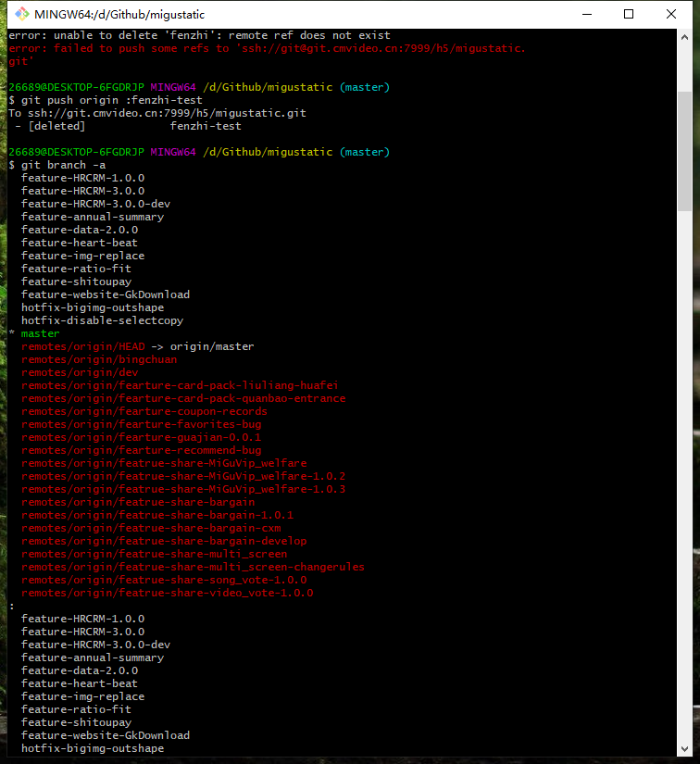Image resolution: width=700 pixels, height=764 pixels.
Task: Click the 'To ssh://git.cmvideo.cn:7999/h5/migustatic.git' line
Action: coord(157,113)
